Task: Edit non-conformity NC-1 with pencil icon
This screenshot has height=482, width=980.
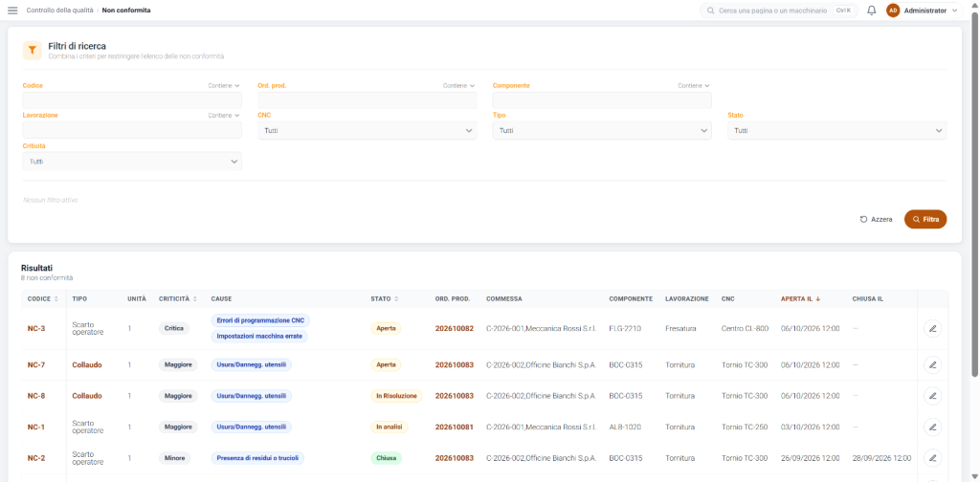Action: [932, 427]
